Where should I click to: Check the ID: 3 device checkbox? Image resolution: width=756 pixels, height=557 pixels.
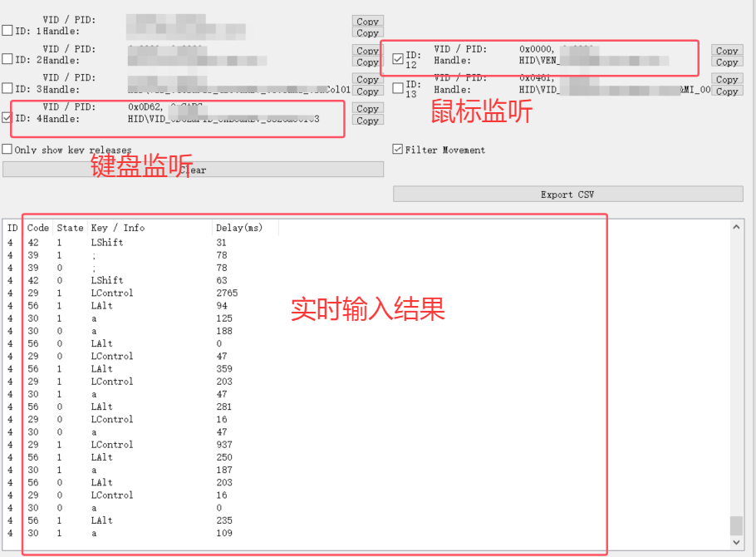[x=7, y=88]
